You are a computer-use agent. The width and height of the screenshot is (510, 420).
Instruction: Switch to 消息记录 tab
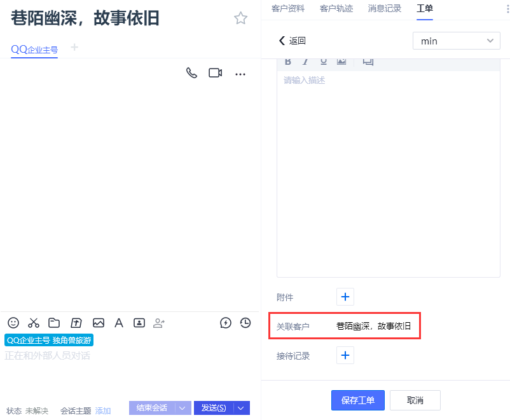385,8
